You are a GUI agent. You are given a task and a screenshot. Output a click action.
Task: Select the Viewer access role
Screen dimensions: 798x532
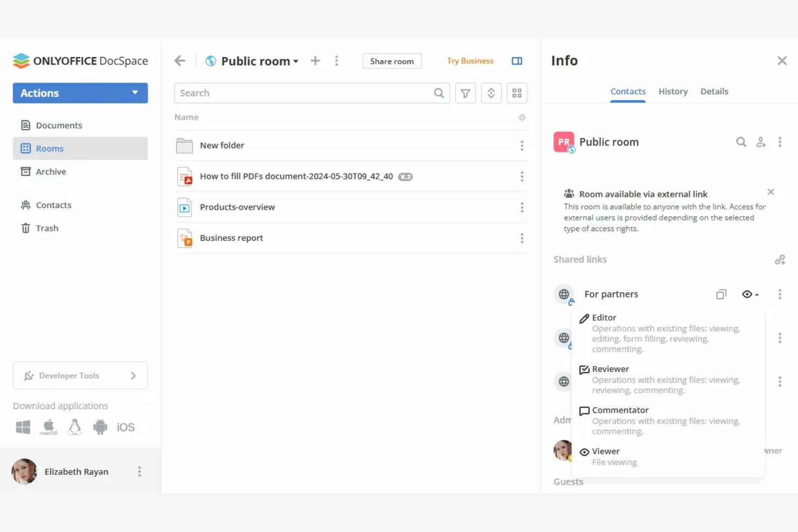tap(605, 451)
